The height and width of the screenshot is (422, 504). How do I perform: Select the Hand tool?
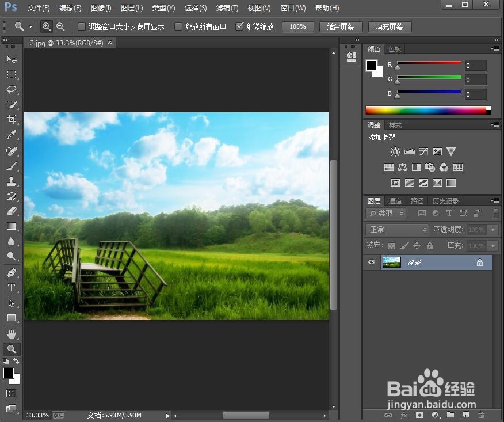12,334
